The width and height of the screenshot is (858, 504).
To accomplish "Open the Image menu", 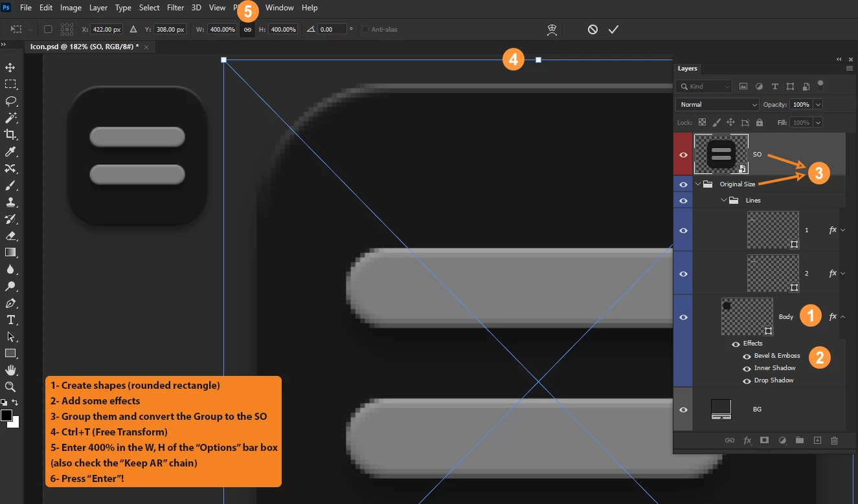I will [71, 8].
